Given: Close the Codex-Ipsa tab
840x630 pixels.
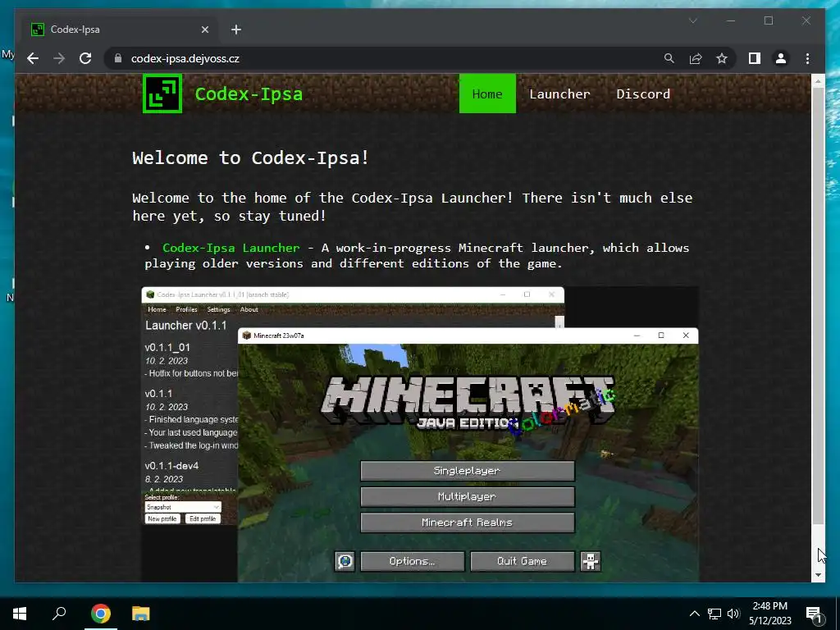Looking at the screenshot, I should 204,30.
